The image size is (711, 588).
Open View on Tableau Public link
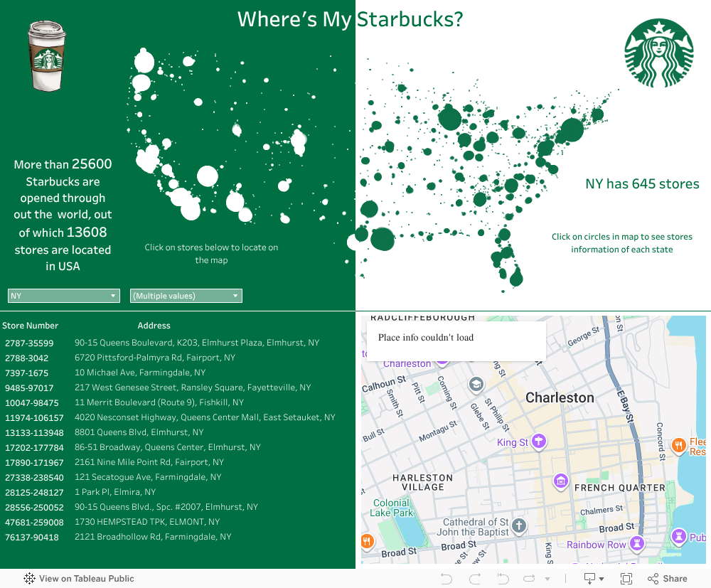[x=79, y=579]
